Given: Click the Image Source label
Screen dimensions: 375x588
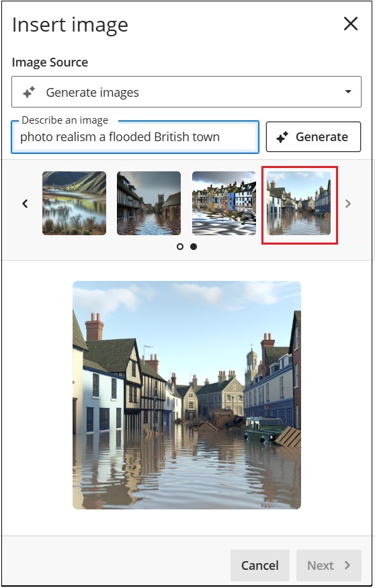Looking at the screenshot, I should [50, 62].
